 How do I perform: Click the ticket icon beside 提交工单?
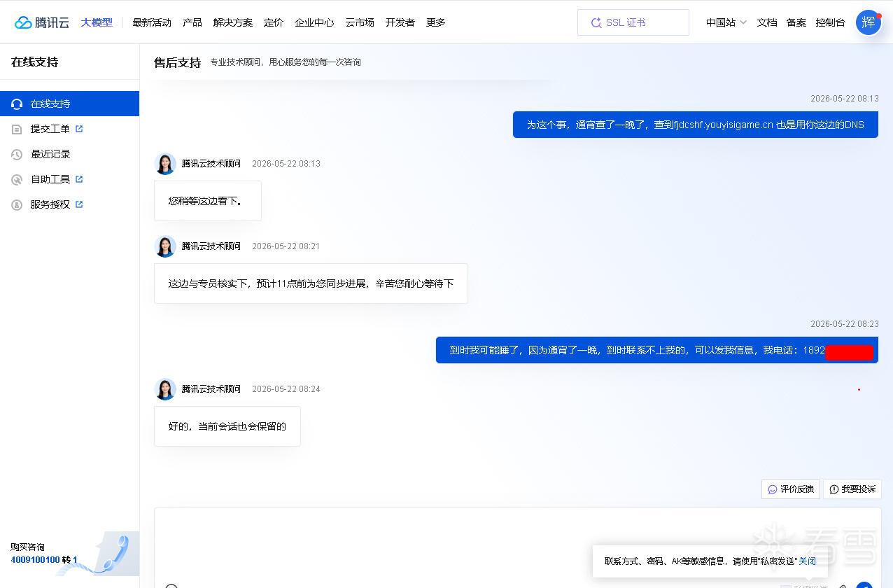click(x=17, y=129)
